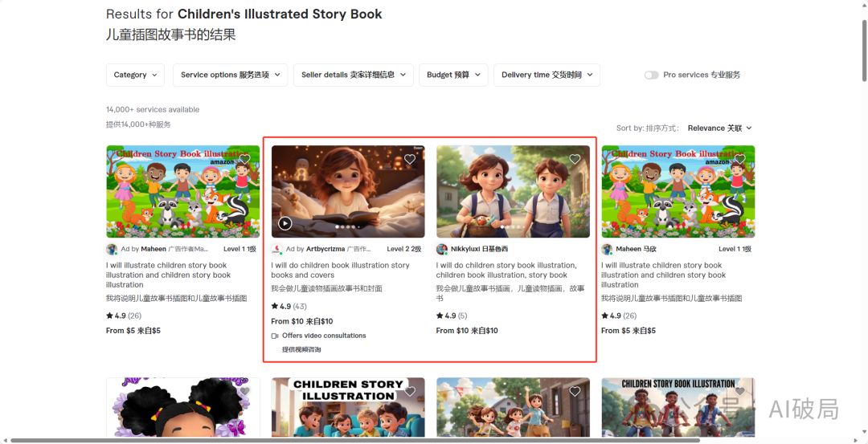Open Artbycrizma's girl reading book thumbnail
The width and height of the screenshot is (868, 444).
pos(348,191)
